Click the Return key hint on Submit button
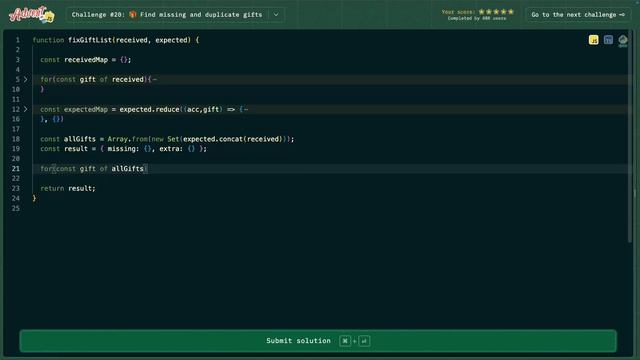The height and width of the screenshot is (360, 640). tap(364, 341)
